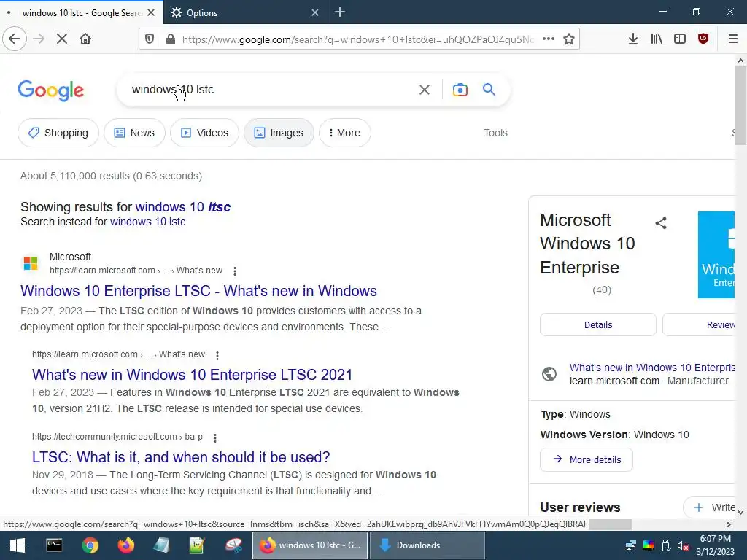Open the Windows Start menu
The height and width of the screenshot is (560, 747).
pyautogui.click(x=18, y=545)
